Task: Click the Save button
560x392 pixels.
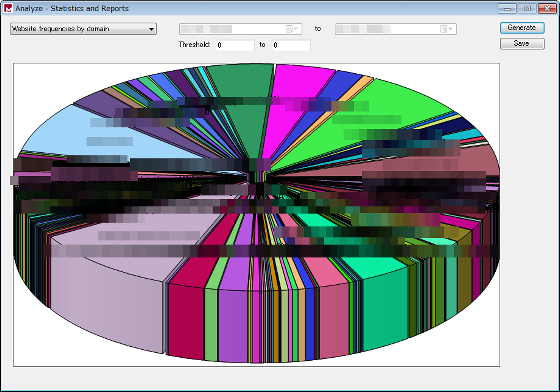Action: (x=522, y=44)
